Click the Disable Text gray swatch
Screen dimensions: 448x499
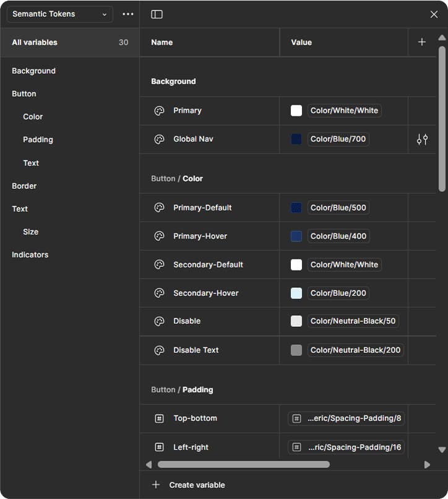[x=296, y=350]
